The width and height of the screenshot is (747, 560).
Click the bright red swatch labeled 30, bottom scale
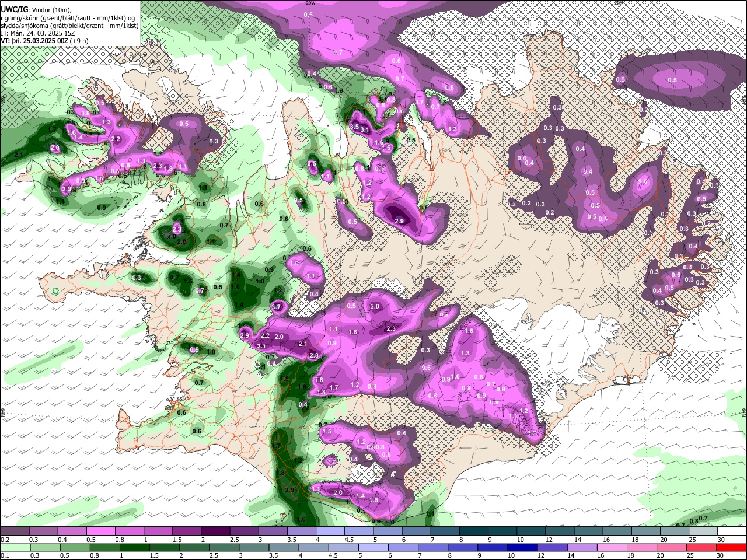coord(732,547)
